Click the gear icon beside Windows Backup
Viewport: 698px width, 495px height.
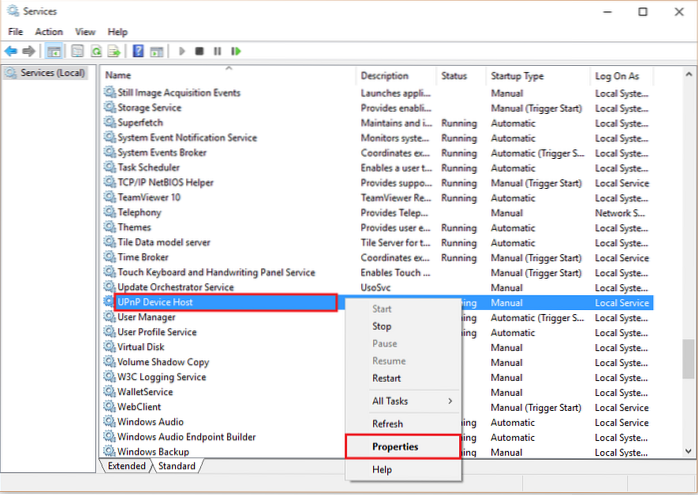coord(109,451)
